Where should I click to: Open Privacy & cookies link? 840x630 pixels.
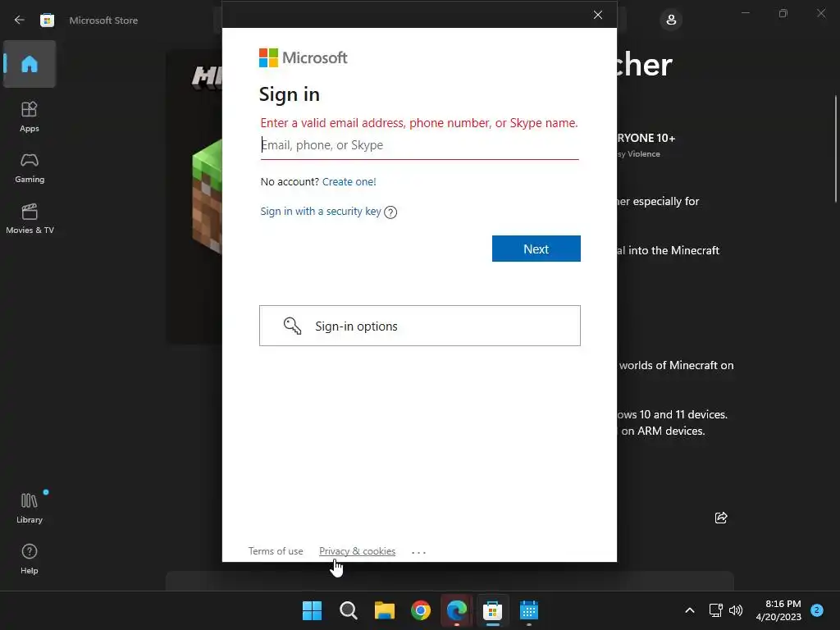(x=358, y=551)
